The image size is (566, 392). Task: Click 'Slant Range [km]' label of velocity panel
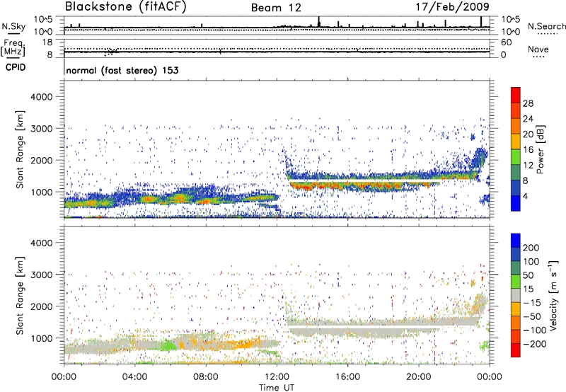point(20,295)
